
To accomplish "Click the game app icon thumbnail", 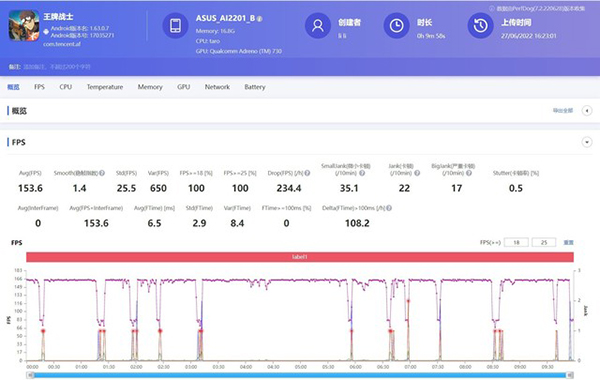I will 24,26.
